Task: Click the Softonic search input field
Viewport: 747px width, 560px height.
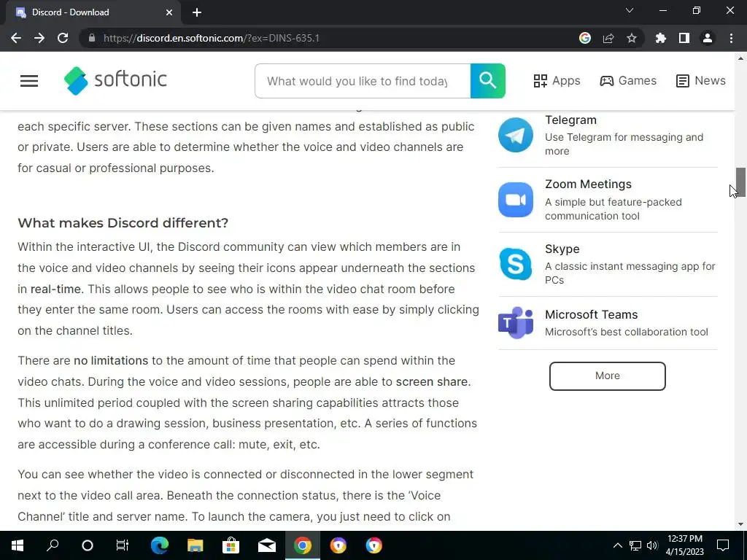Action: pyautogui.click(x=363, y=81)
